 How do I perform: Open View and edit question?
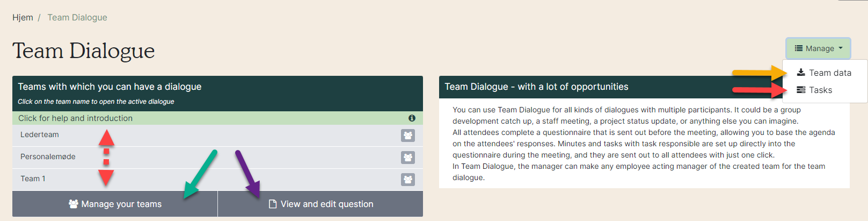(320, 204)
